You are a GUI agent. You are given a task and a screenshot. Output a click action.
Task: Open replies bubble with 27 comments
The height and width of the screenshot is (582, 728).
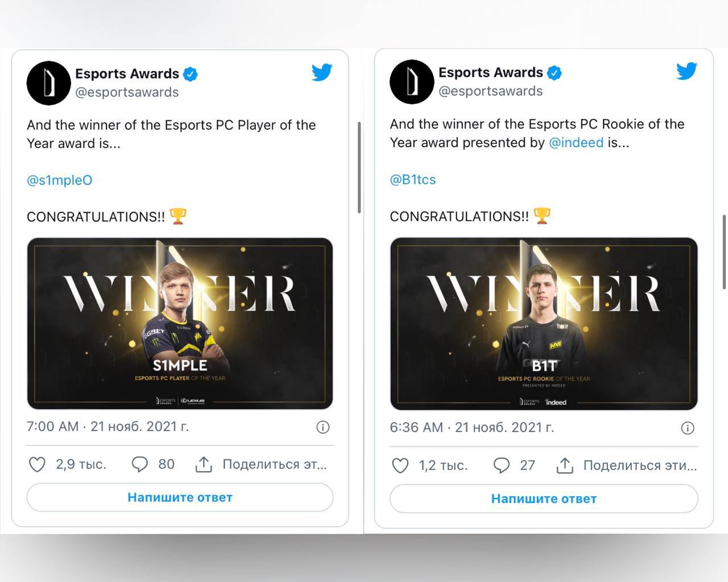(x=501, y=466)
